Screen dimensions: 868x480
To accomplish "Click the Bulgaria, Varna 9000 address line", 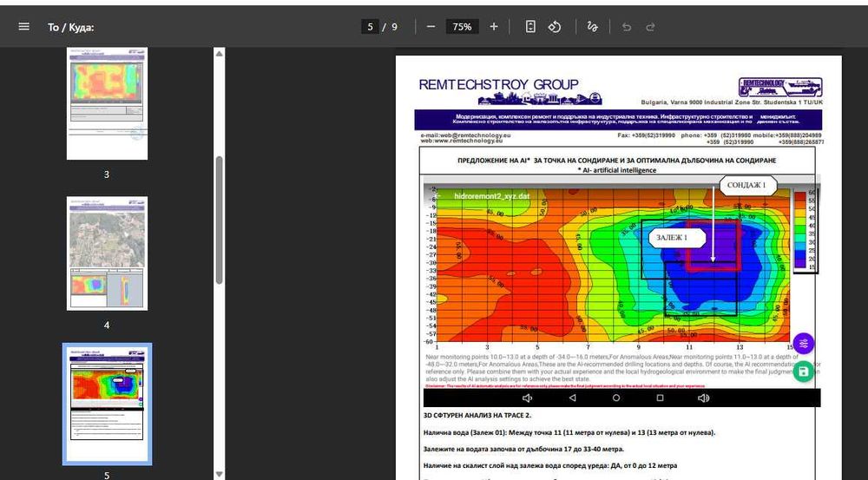I will click(x=732, y=102).
